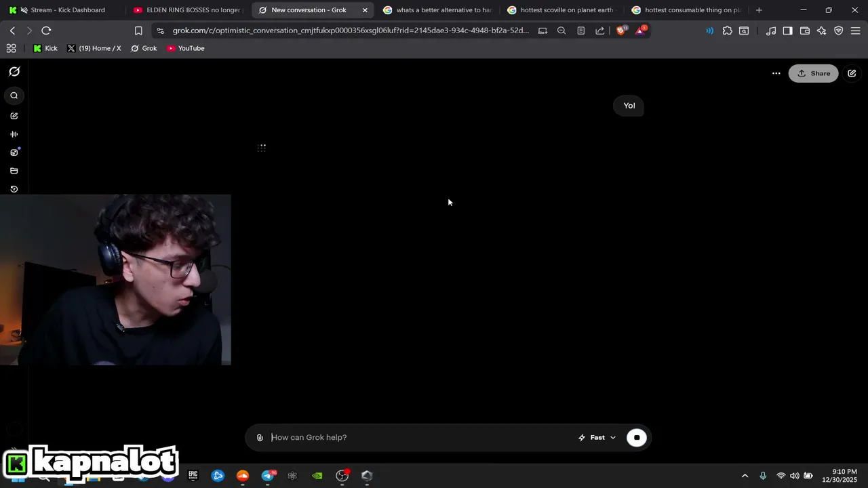This screenshot has width=868, height=488.
Task: Open the search icon in Grok sidebar
Action: pos(14,96)
